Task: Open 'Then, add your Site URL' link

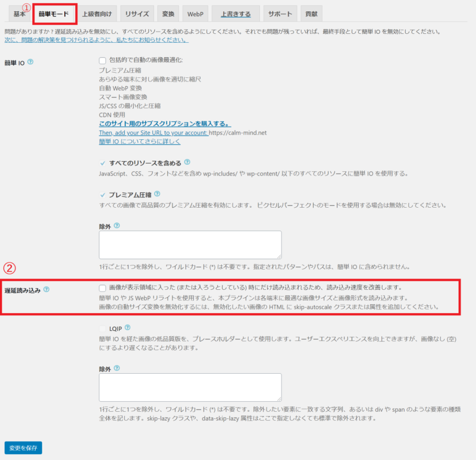Action: click(x=154, y=133)
